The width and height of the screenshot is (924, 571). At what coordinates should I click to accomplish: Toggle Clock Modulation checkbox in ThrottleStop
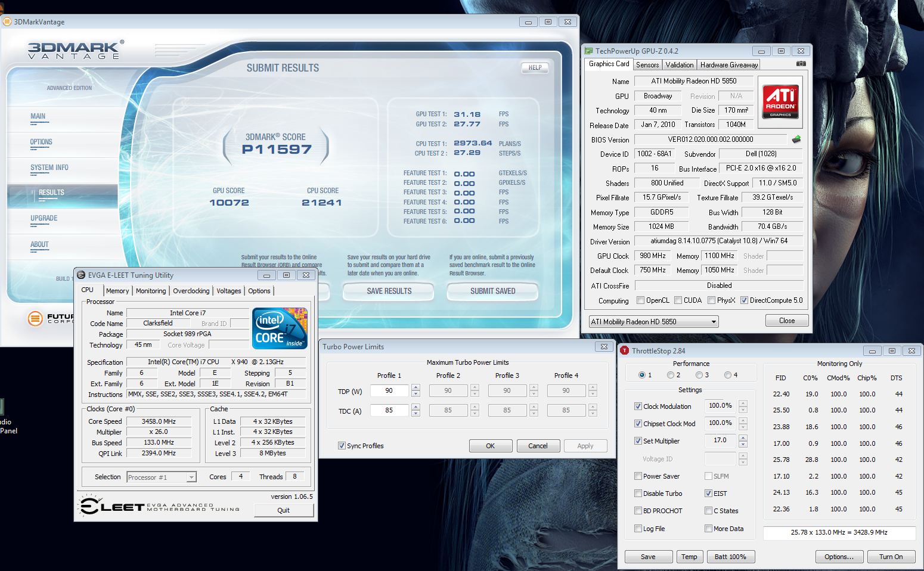pos(638,406)
